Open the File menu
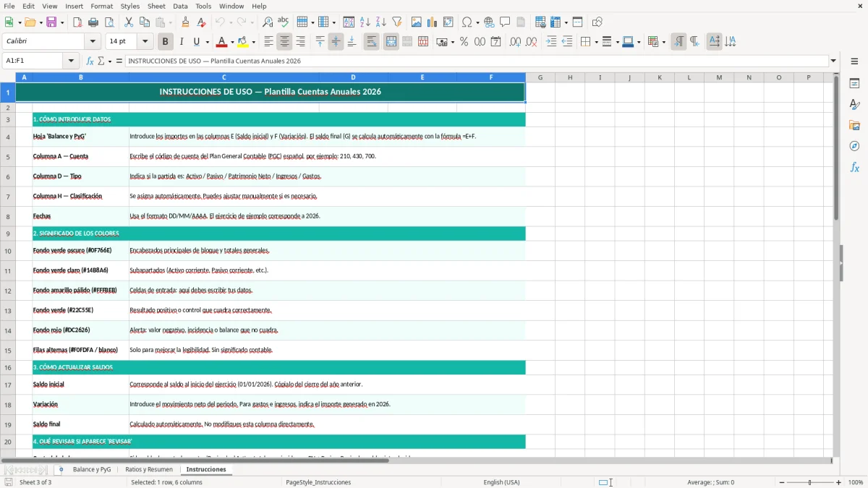Screen dimensions: 868x488 click(x=9, y=6)
